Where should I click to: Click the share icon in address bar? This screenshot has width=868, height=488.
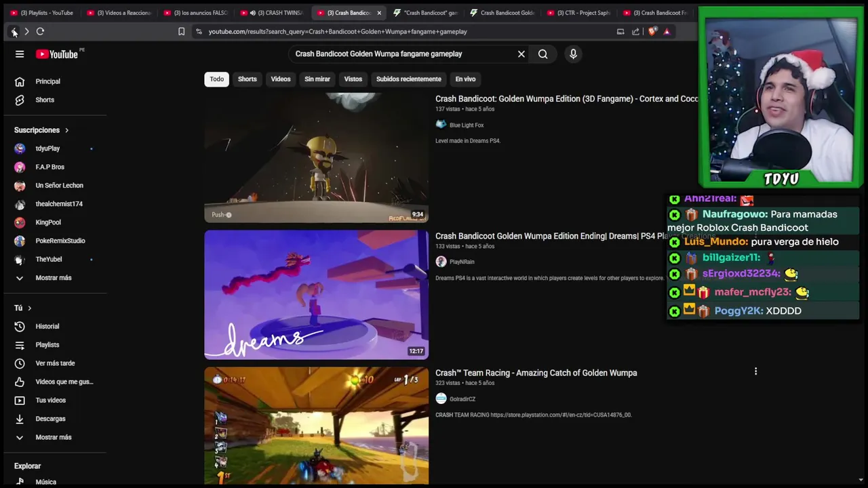635,32
